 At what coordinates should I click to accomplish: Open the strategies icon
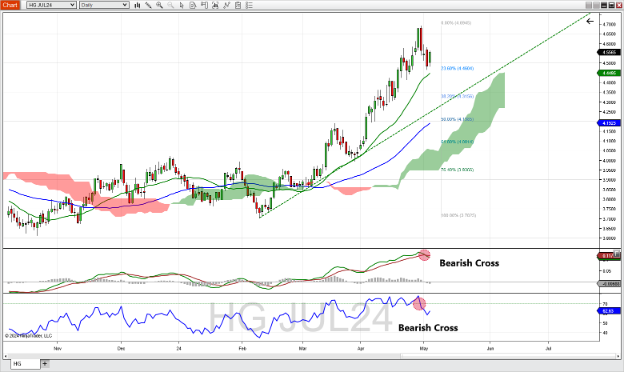tap(238, 5)
